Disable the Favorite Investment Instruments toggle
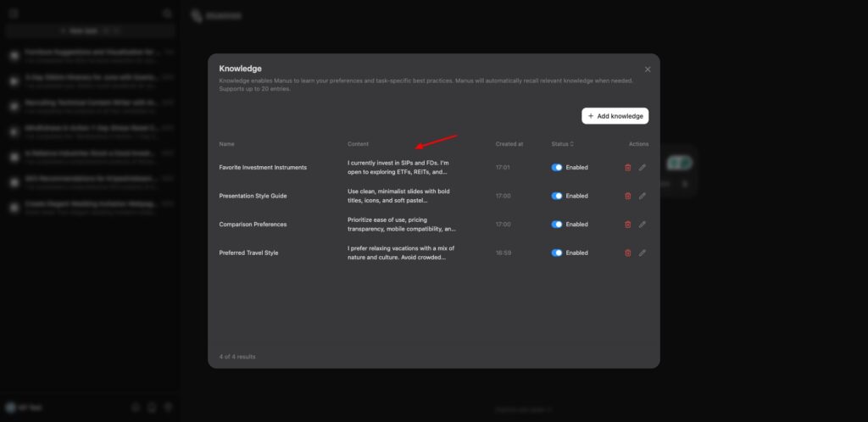Screen dimensions: 868x422 557,168
